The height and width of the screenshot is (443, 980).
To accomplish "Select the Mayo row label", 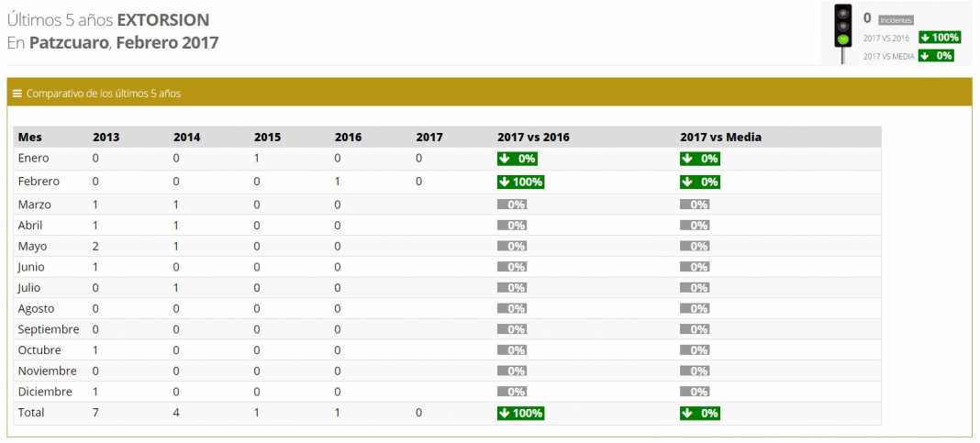I will pyautogui.click(x=32, y=247).
